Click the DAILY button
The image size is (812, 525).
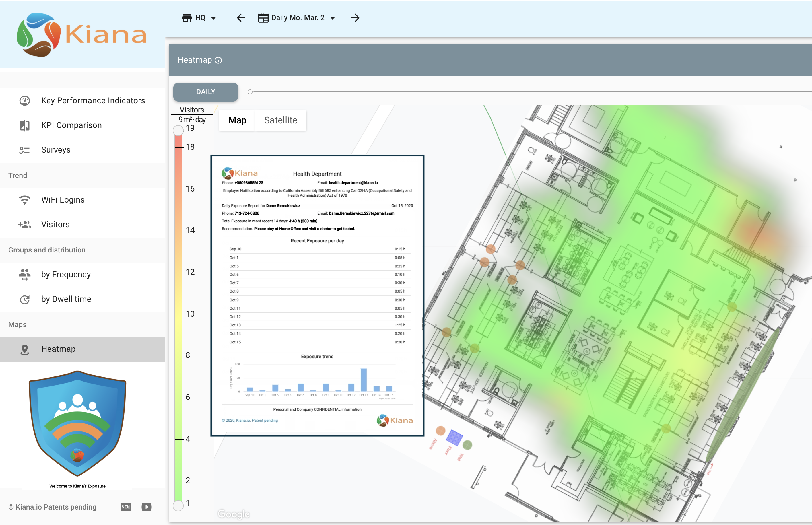point(205,92)
